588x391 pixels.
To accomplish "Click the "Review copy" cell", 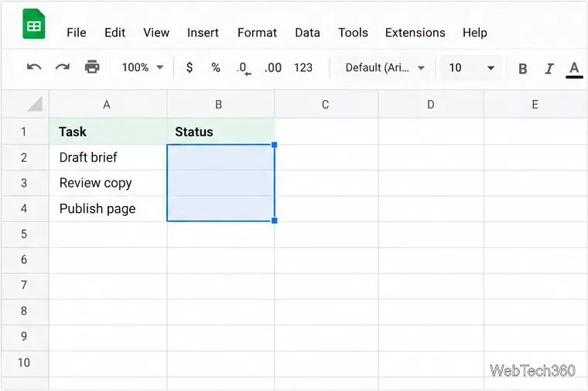I will point(108,183).
